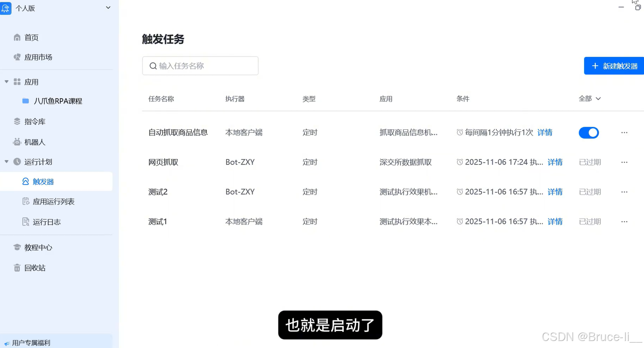The width and height of the screenshot is (644, 348).
Task: Open more options for 自动抓取商品信息 row
Action: [x=624, y=133]
